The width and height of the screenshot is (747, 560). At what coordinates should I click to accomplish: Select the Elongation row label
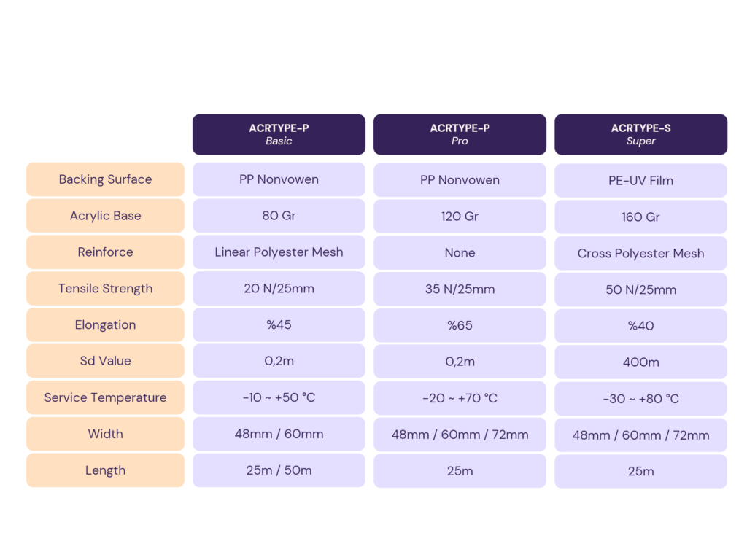105,324
